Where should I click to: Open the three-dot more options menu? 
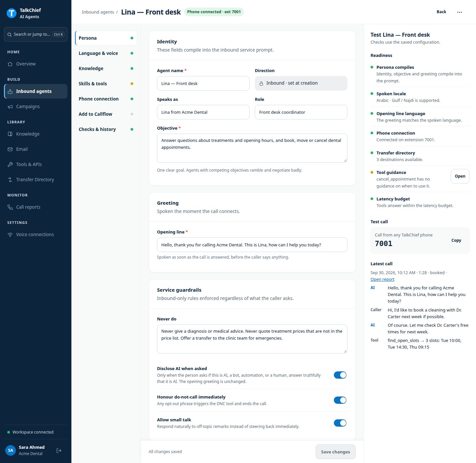click(459, 12)
